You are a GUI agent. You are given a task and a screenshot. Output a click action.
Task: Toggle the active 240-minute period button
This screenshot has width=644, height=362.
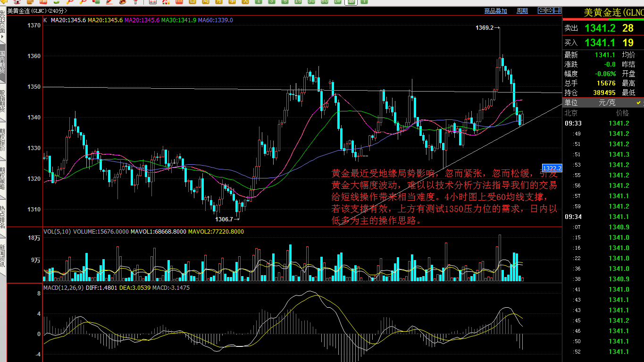click(x=351, y=2)
